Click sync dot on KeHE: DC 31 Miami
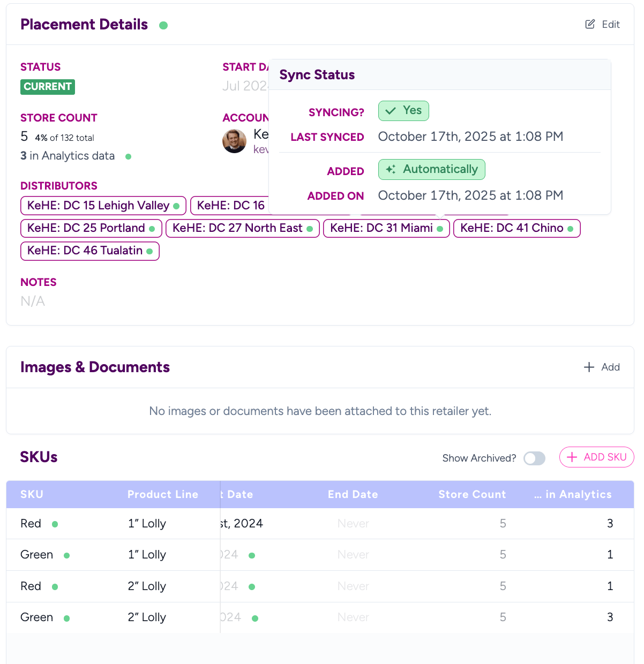644x664 pixels. point(440,229)
